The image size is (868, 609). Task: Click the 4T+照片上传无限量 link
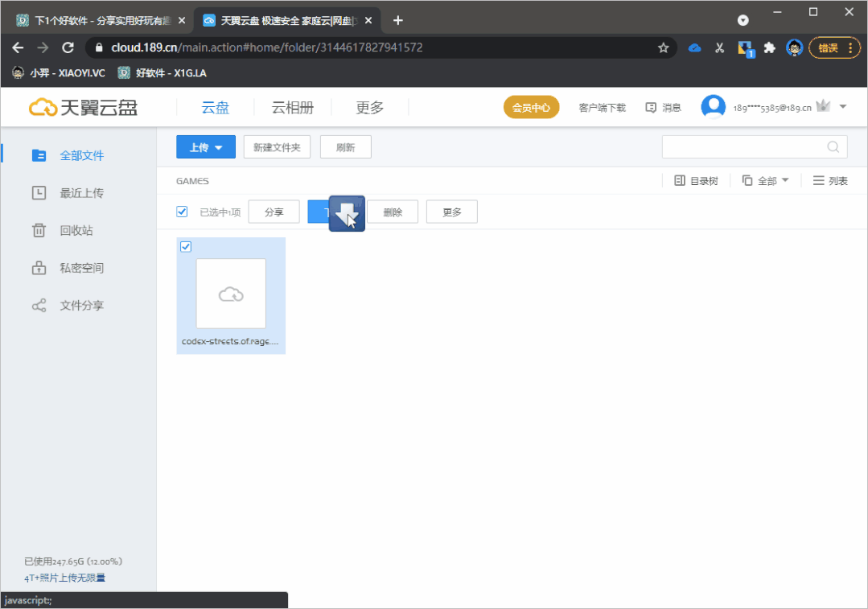65,578
